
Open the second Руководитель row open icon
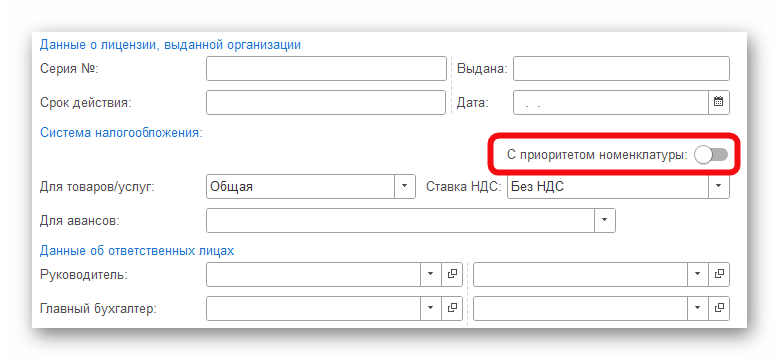tap(719, 274)
